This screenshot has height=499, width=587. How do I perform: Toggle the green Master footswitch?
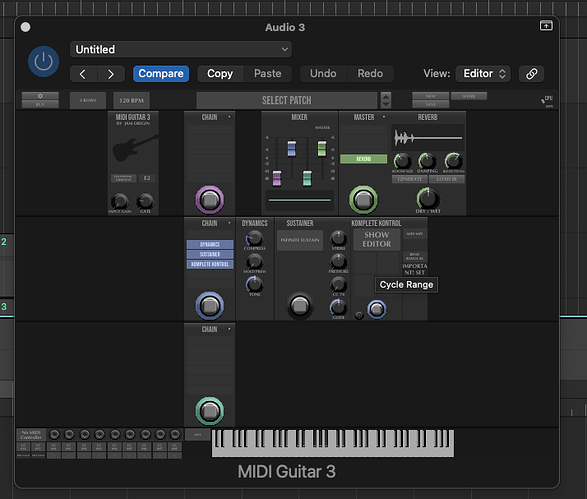tap(363, 200)
